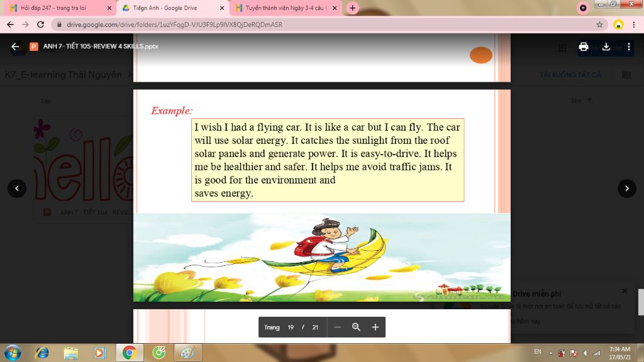The image size is (644, 362).
Task: Zoom in on the slide preview
Action: pos(375,327)
